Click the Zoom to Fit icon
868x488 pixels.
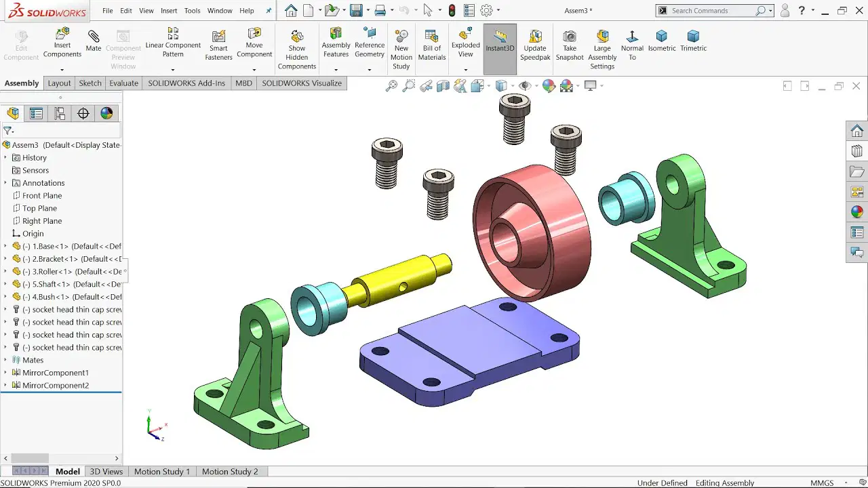coord(391,85)
